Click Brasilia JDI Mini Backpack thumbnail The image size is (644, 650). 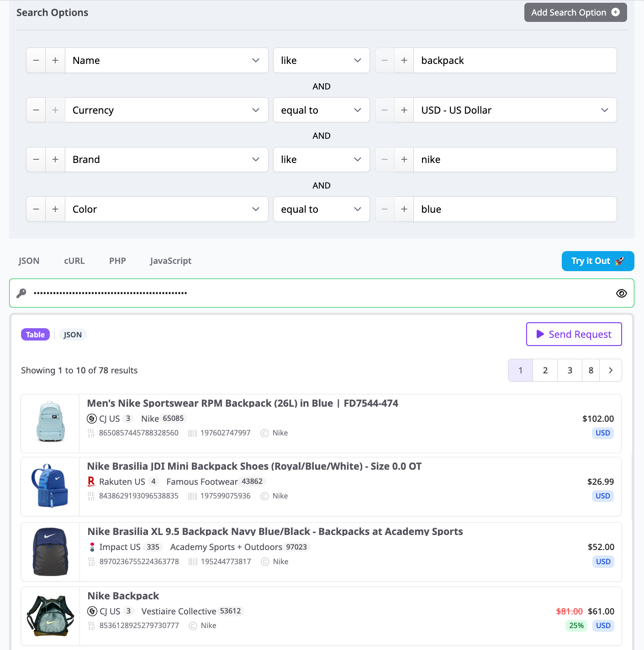(50, 486)
